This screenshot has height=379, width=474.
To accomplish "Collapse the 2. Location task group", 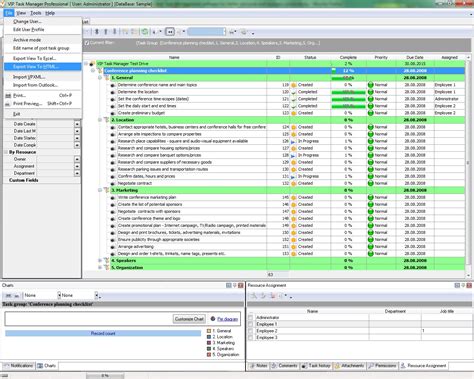I will (x=100, y=120).
